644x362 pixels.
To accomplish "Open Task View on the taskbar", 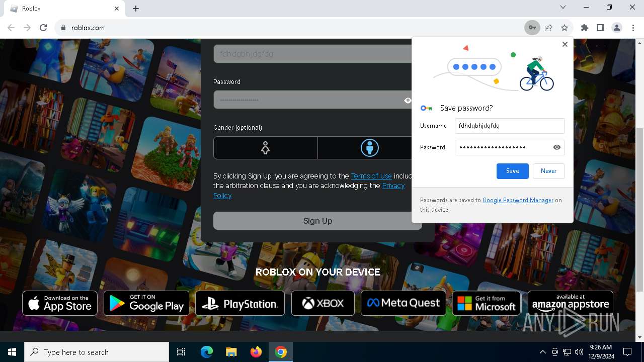I will tap(181, 352).
